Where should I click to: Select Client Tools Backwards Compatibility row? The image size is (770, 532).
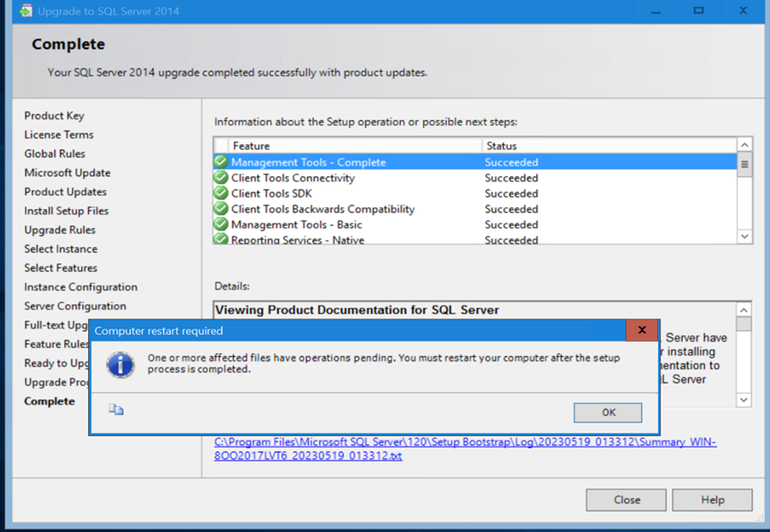474,209
